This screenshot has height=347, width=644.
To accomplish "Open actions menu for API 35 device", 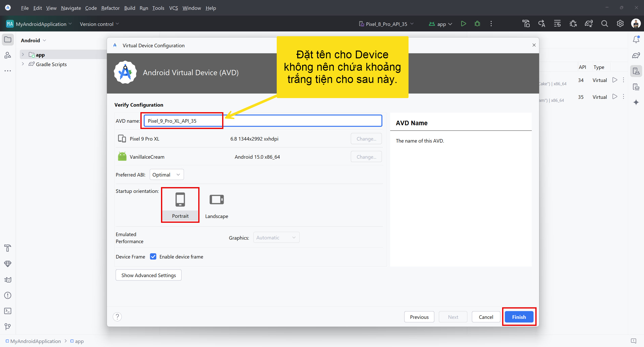I will tap(623, 97).
